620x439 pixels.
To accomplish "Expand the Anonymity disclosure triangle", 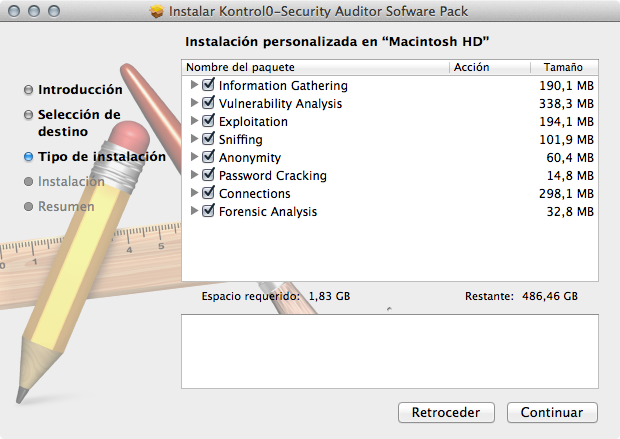I will (x=194, y=157).
